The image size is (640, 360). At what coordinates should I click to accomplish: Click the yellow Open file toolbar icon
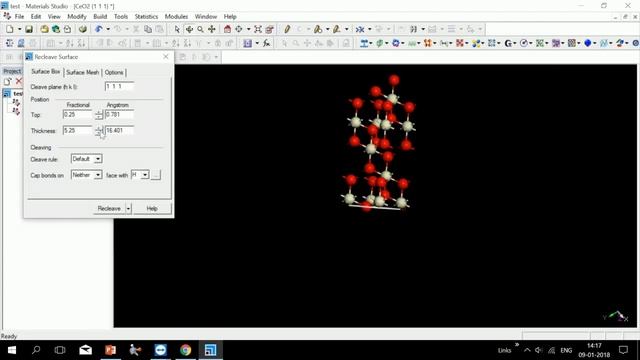point(44,29)
